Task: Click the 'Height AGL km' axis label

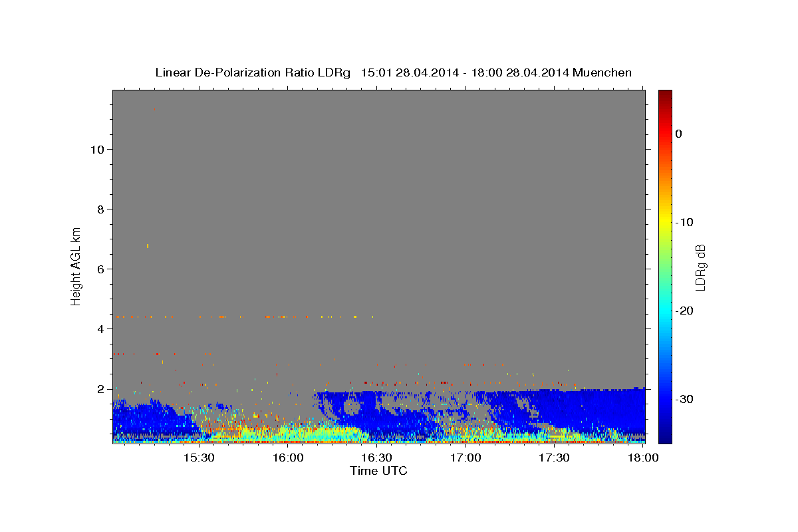Action: point(76,265)
